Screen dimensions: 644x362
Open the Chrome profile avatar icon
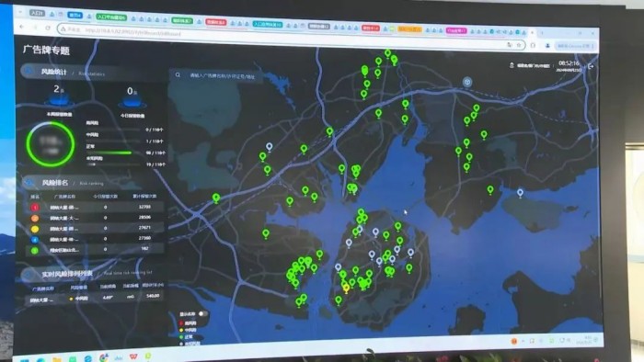point(547,46)
